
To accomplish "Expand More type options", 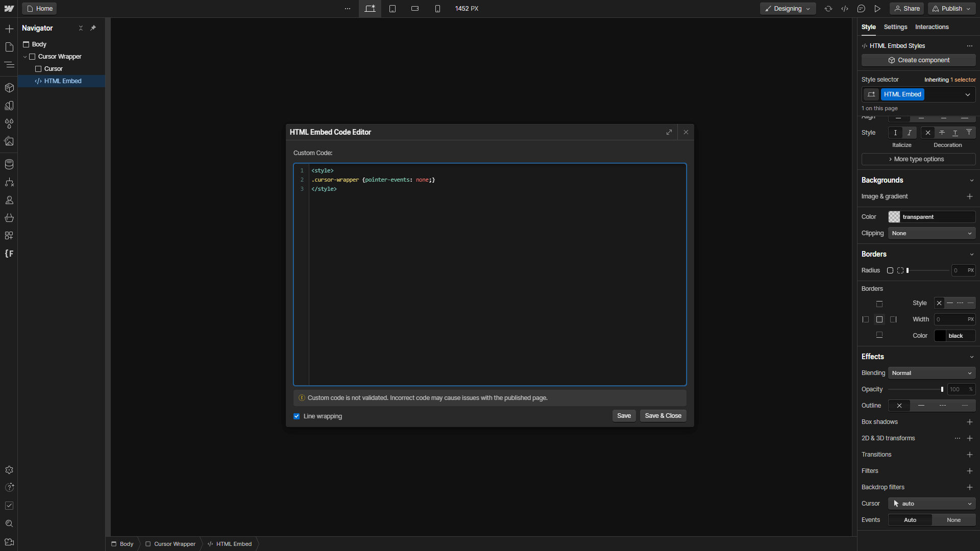I will (x=918, y=159).
